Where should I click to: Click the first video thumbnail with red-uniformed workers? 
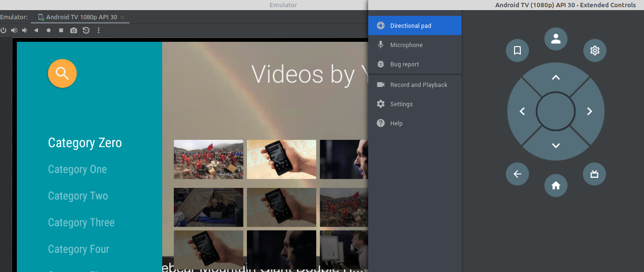click(208, 159)
